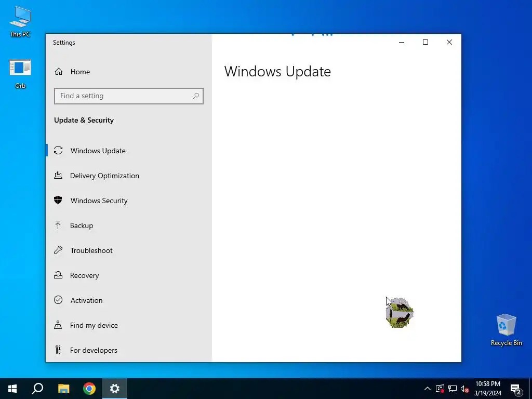The width and height of the screenshot is (532, 399).
Task: Select the Recycle Bin desktop icon
Action: point(506,330)
